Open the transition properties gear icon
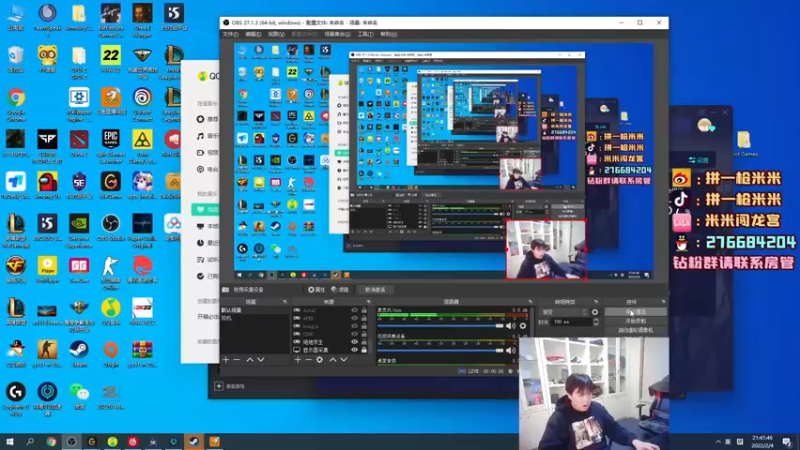This screenshot has height=450, width=800. [595, 312]
